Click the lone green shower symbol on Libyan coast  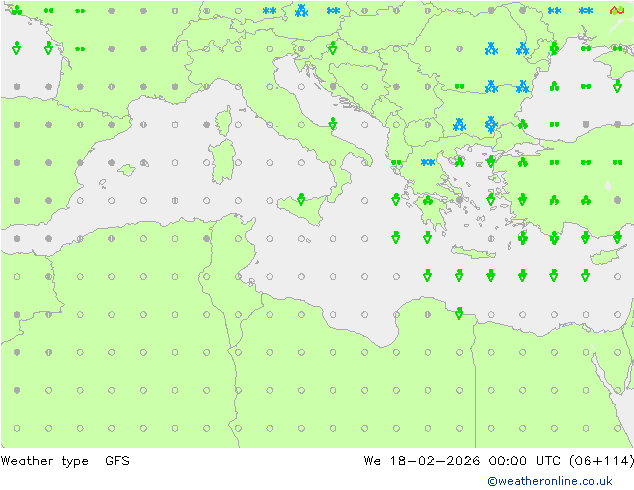458,313
